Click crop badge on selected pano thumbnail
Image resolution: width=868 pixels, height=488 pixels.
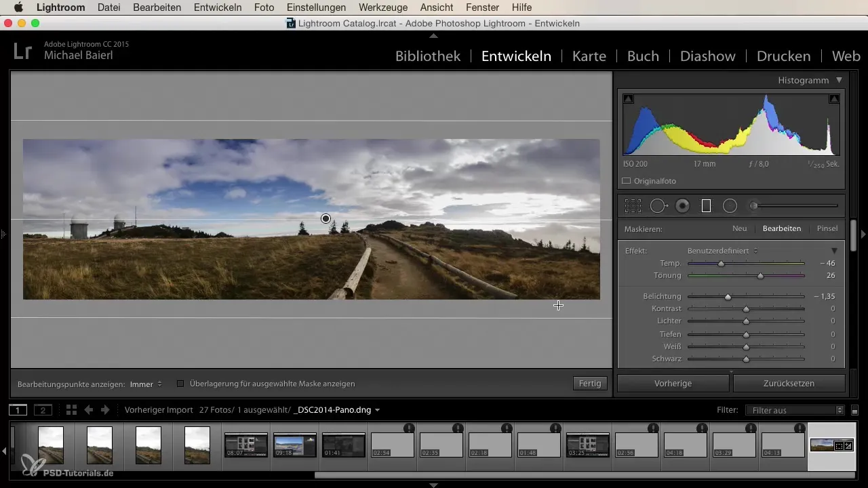840,445
